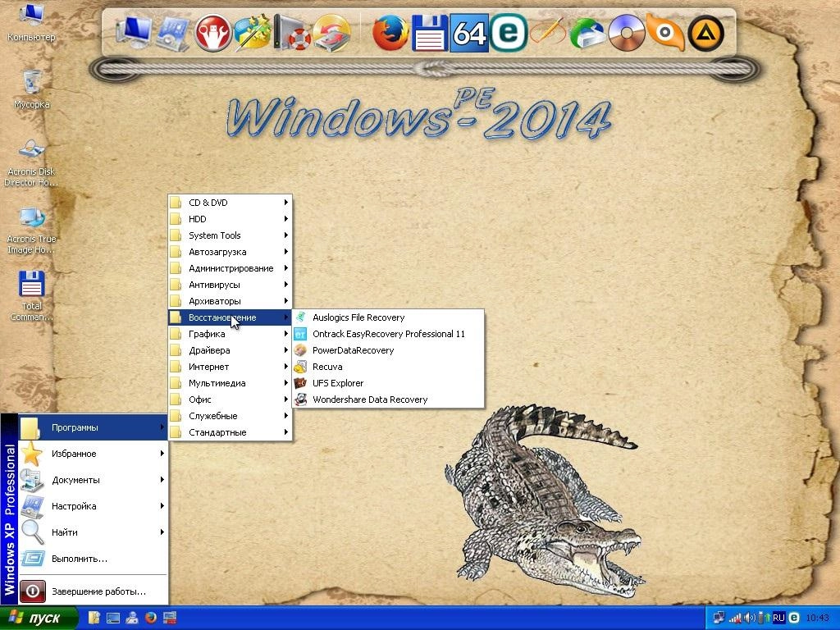This screenshot has height=630, width=840.
Task: Click the drive with lifebuoy icon in the dock
Action: [292, 33]
